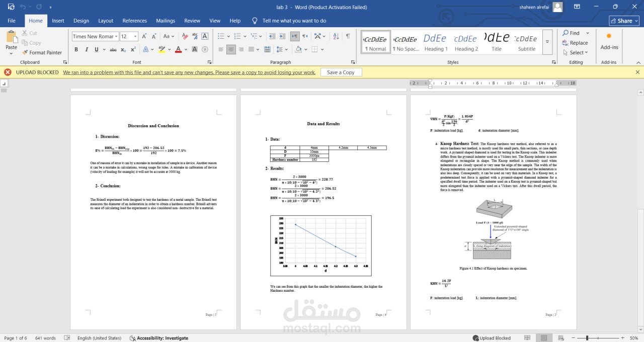Click the Paste clipboard icon
The width and height of the screenshot is (644, 342).
coord(11,37)
